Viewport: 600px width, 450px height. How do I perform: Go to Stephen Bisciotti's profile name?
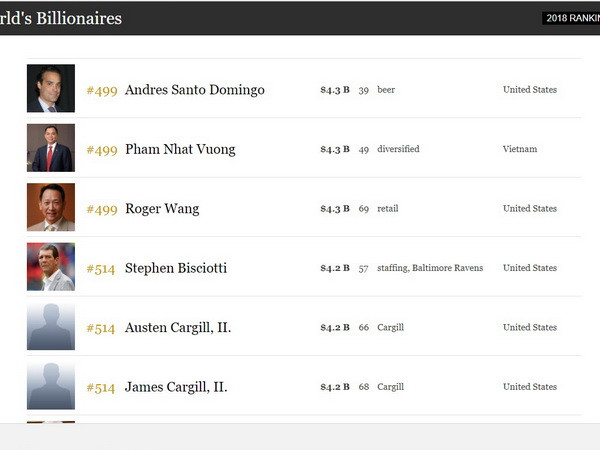click(175, 268)
